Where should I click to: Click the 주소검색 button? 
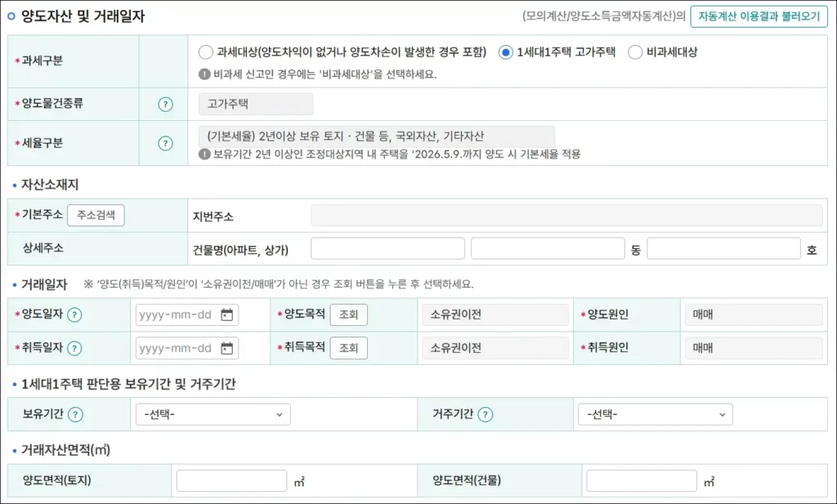point(96,215)
